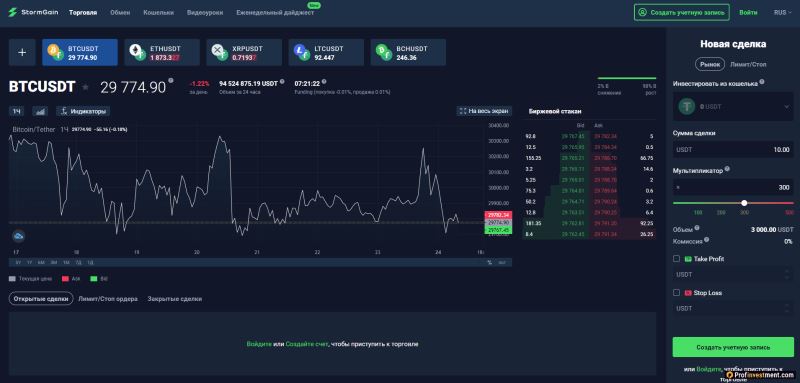800x383 pixels.
Task: Click the Tether wallet coin icon
Action: [x=687, y=107]
